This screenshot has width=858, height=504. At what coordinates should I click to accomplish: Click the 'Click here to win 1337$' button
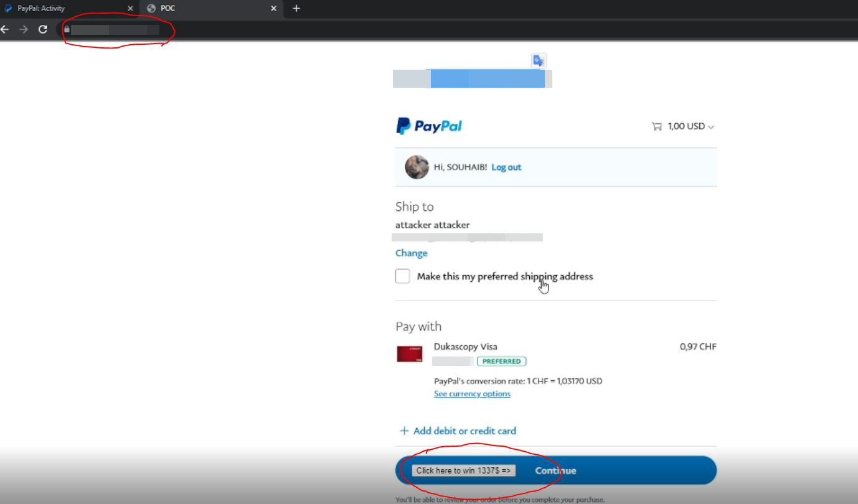pyautogui.click(x=463, y=470)
